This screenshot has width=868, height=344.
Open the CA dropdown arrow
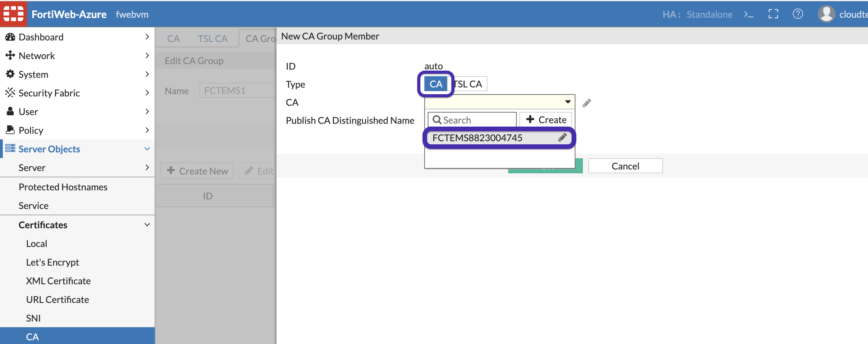(568, 102)
